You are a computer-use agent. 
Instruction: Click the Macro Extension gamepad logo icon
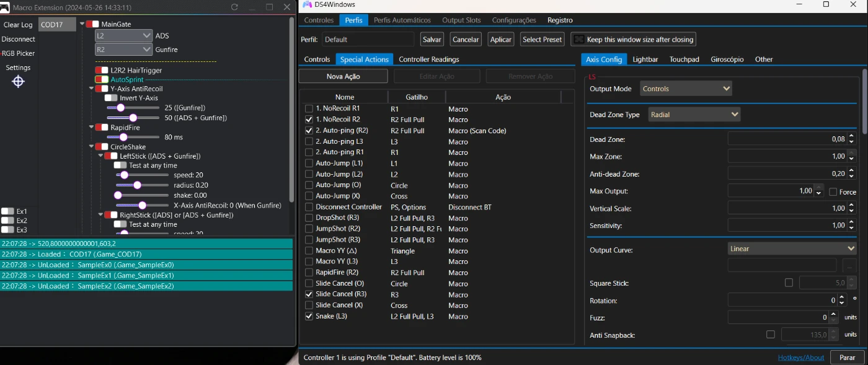pyautogui.click(x=6, y=7)
